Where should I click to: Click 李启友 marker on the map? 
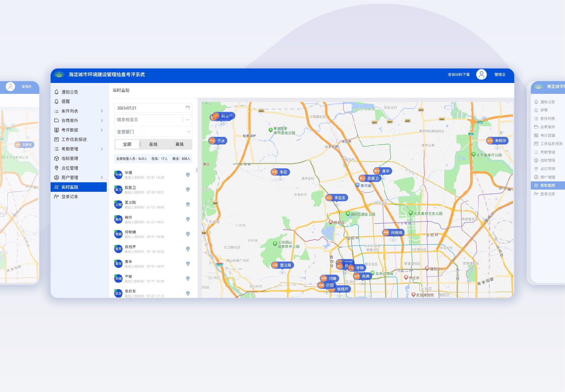point(337,198)
